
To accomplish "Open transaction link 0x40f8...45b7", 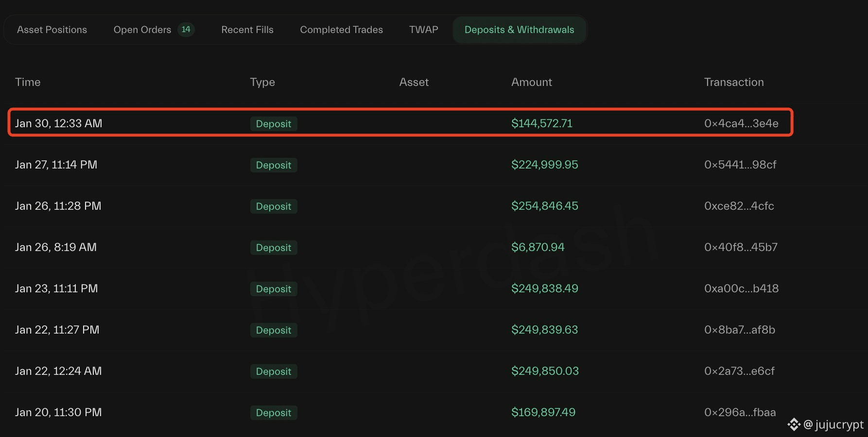I will point(741,247).
